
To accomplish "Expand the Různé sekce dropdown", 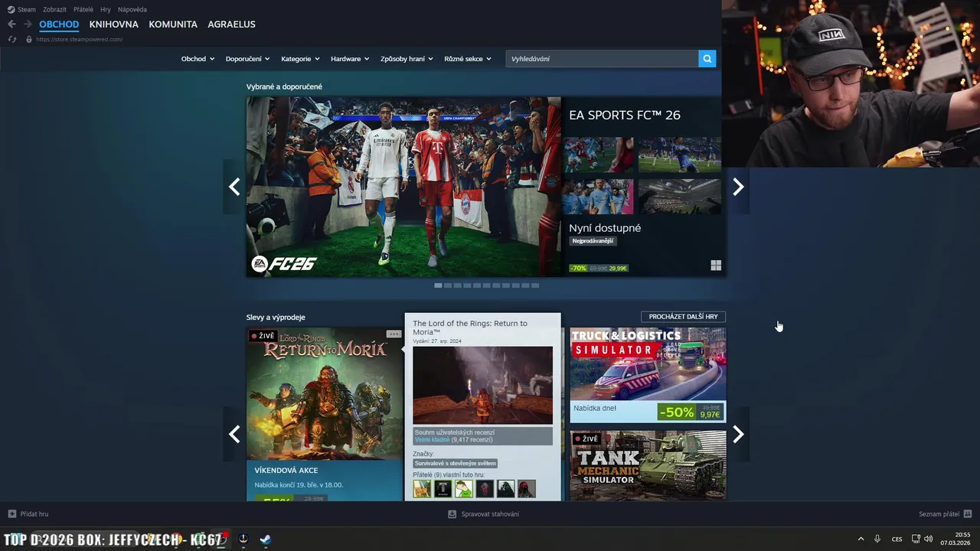I will point(468,58).
